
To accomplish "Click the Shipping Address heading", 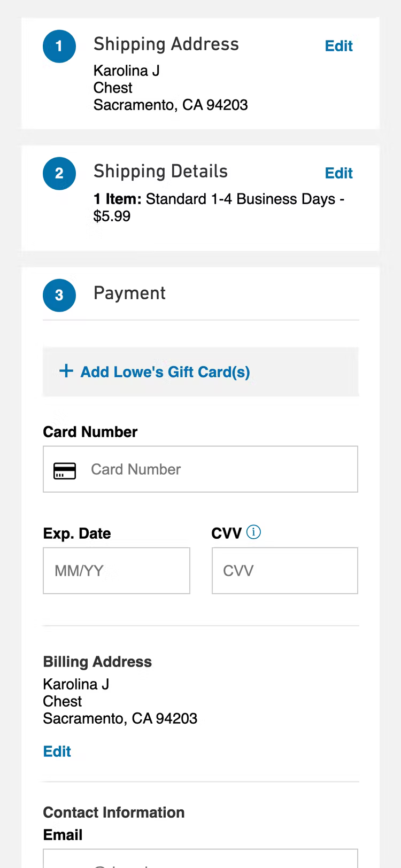I will coord(166,44).
